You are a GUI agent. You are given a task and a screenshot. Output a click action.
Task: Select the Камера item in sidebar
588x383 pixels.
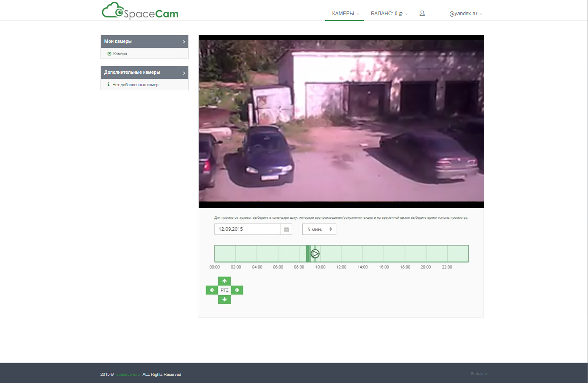tap(120, 54)
